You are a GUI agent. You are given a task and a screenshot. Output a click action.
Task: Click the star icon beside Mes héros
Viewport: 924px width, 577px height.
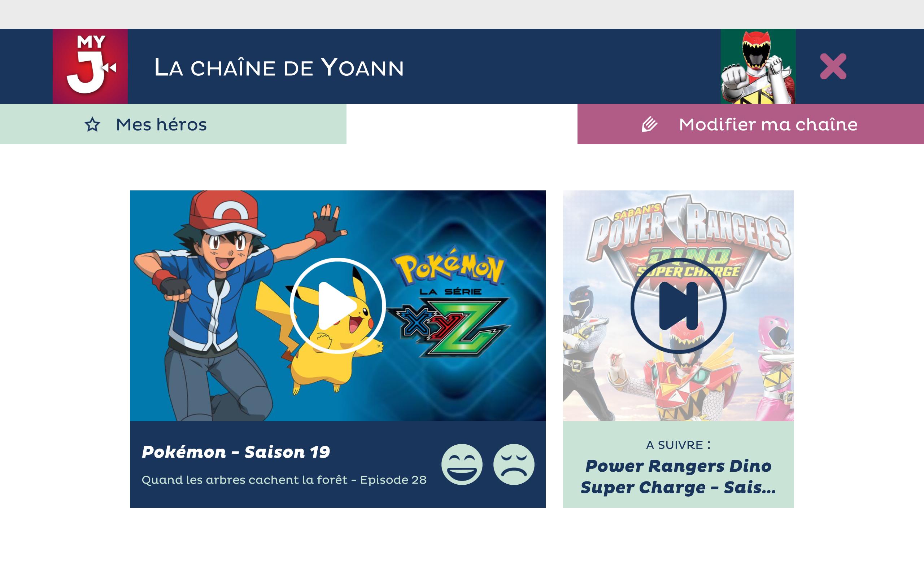click(92, 124)
